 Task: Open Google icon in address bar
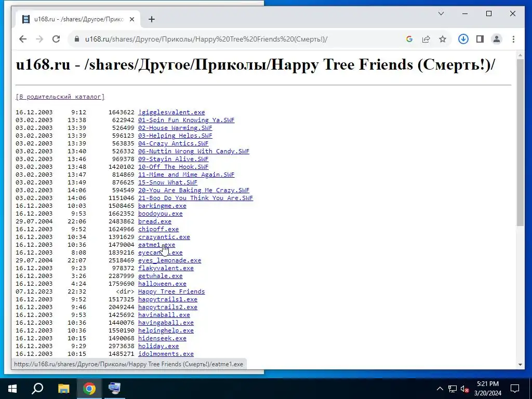[409, 39]
